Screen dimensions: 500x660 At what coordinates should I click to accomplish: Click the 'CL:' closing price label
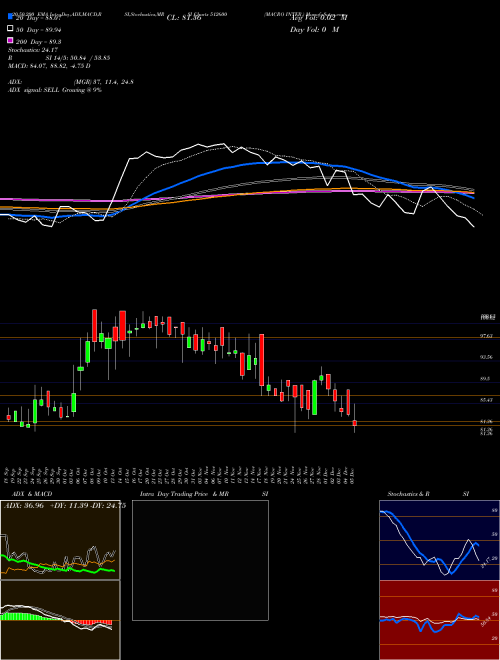(184, 18)
